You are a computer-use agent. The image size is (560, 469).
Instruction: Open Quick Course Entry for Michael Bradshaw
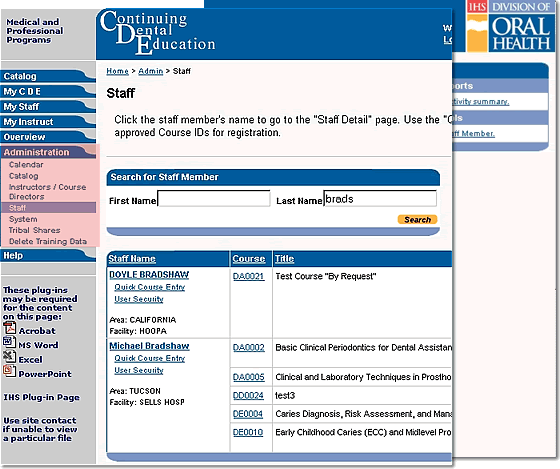[x=150, y=358]
